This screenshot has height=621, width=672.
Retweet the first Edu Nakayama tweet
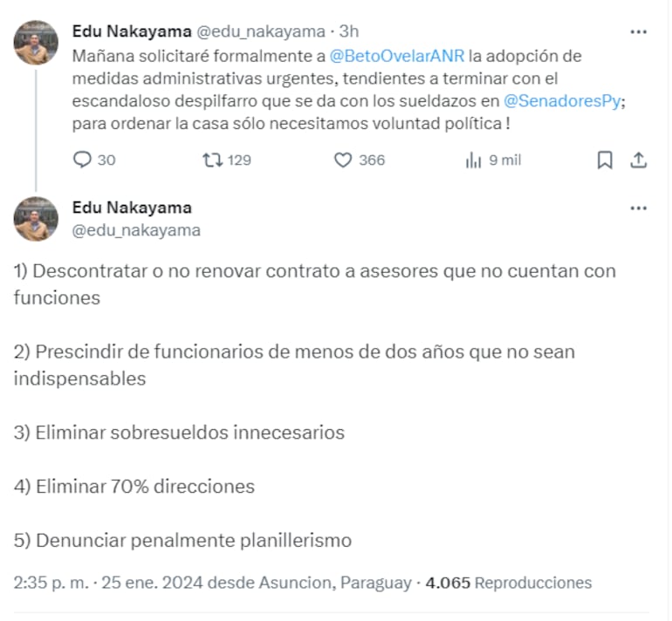(x=211, y=160)
